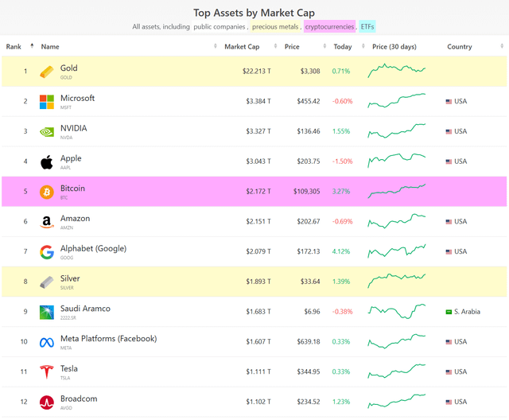
Task: Sort by Today column sort arrow
Action: tap(363, 46)
